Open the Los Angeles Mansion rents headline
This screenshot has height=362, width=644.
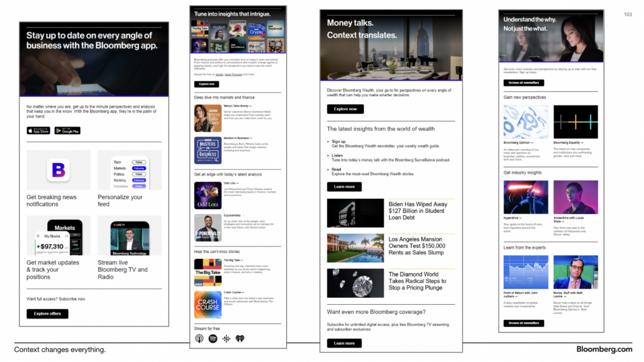417,246
